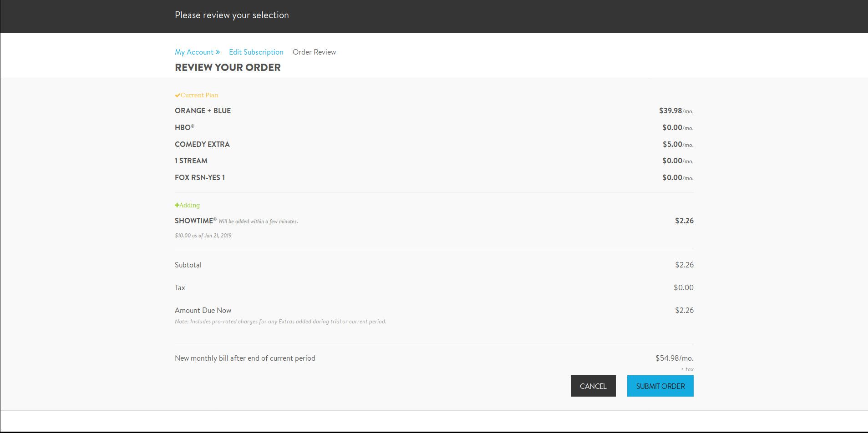
Task: Select the HBO plan item
Action: [184, 127]
